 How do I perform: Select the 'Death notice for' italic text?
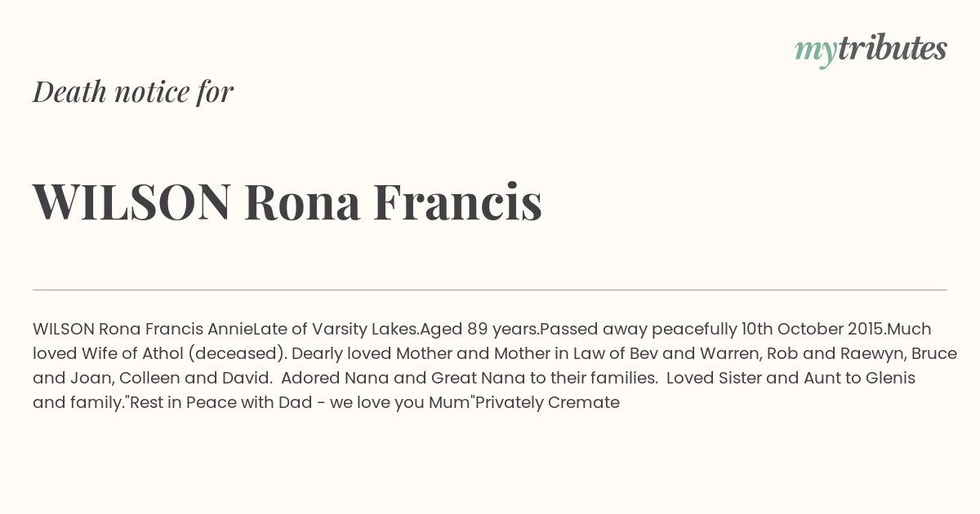(x=133, y=92)
